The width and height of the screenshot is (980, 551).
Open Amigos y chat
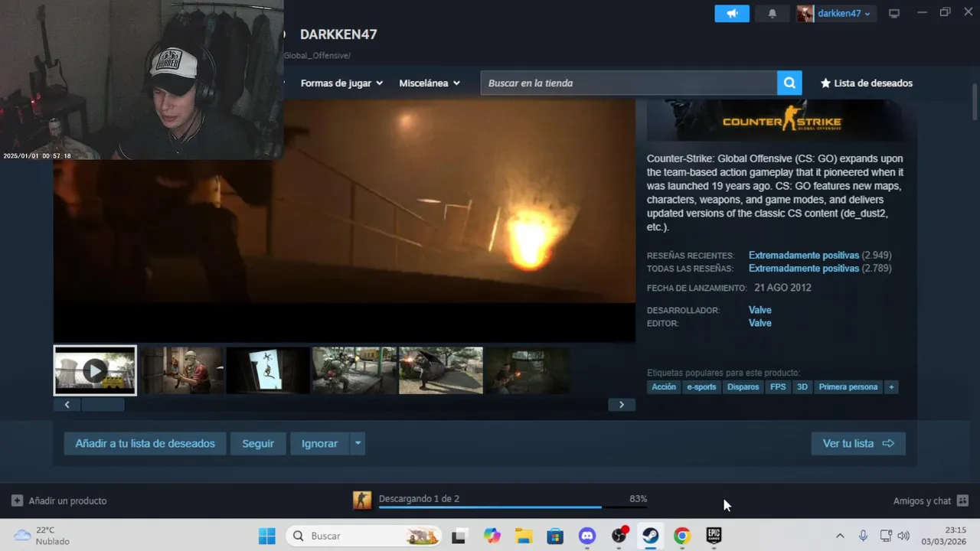(x=930, y=500)
